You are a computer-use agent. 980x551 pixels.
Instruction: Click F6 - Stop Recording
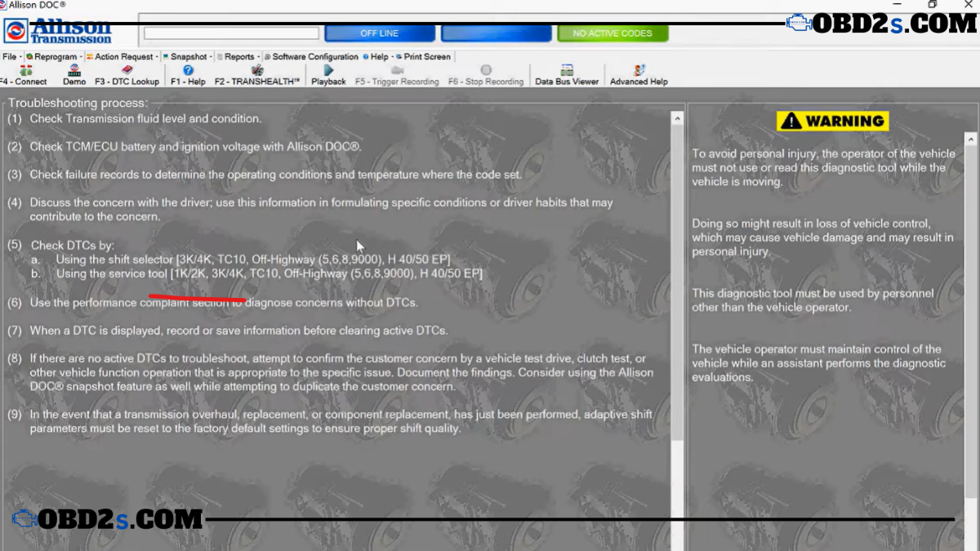pos(486,75)
